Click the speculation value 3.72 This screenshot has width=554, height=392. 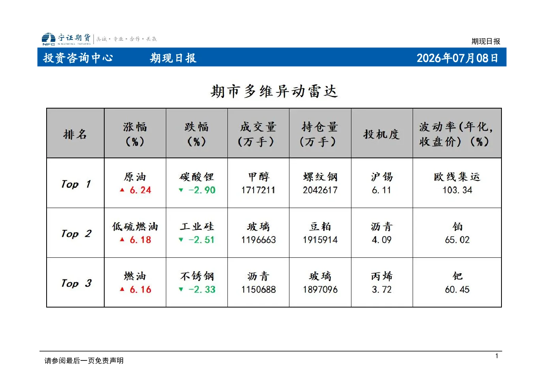[381, 289]
